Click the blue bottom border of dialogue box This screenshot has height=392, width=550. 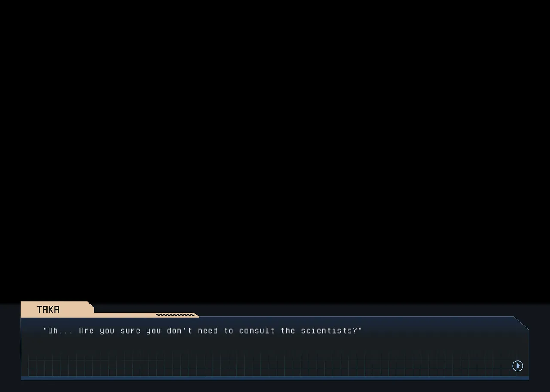click(275, 378)
